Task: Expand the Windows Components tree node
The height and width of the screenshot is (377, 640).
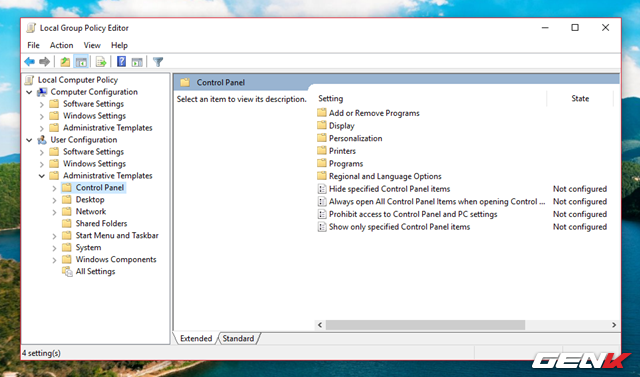Action: [54, 260]
